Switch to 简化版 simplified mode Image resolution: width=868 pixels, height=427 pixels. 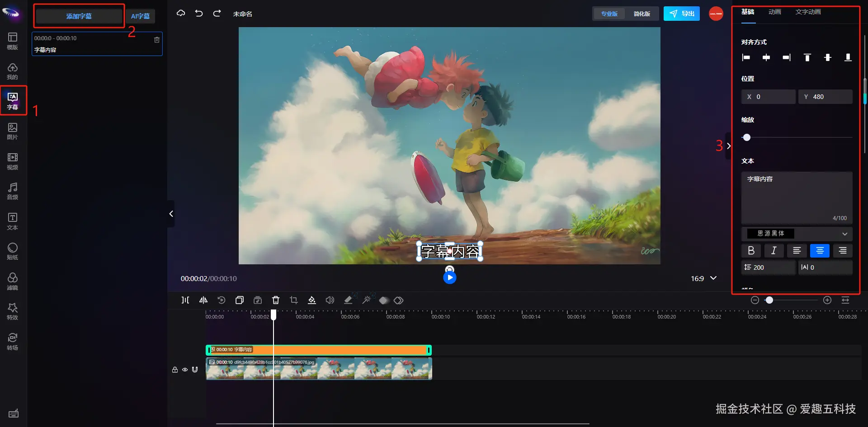[x=642, y=14]
